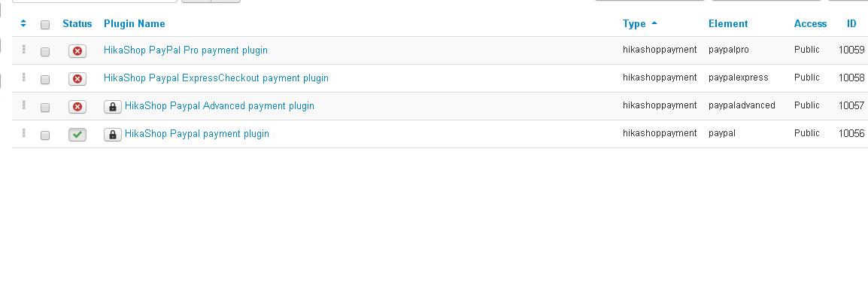Click the lock icon beside HikaShop Paypal payment plugin
868x292 pixels.
pyautogui.click(x=112, y=134)
